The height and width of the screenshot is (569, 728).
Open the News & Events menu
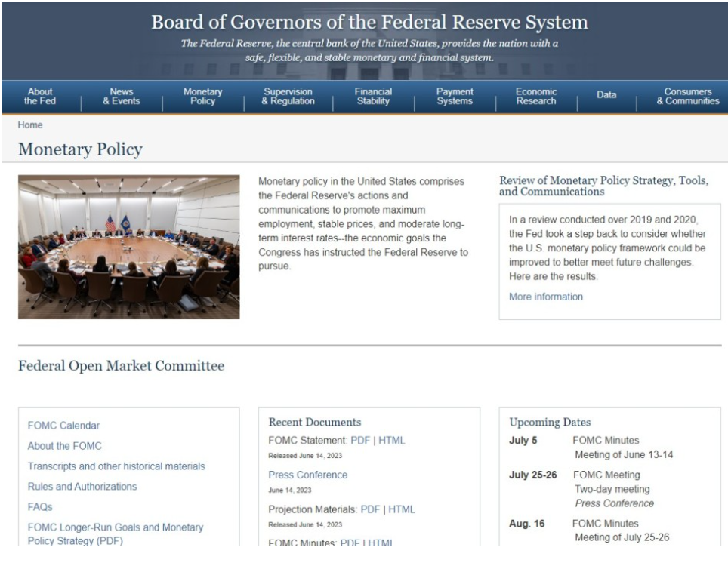tap(121, 96)
